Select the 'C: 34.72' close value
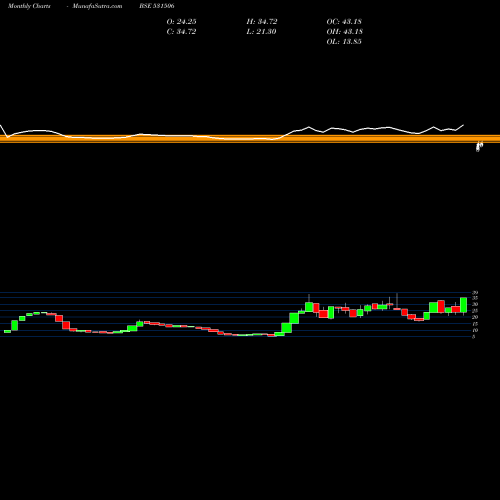Viewport: 500px width, 500px height. [181, 32]
